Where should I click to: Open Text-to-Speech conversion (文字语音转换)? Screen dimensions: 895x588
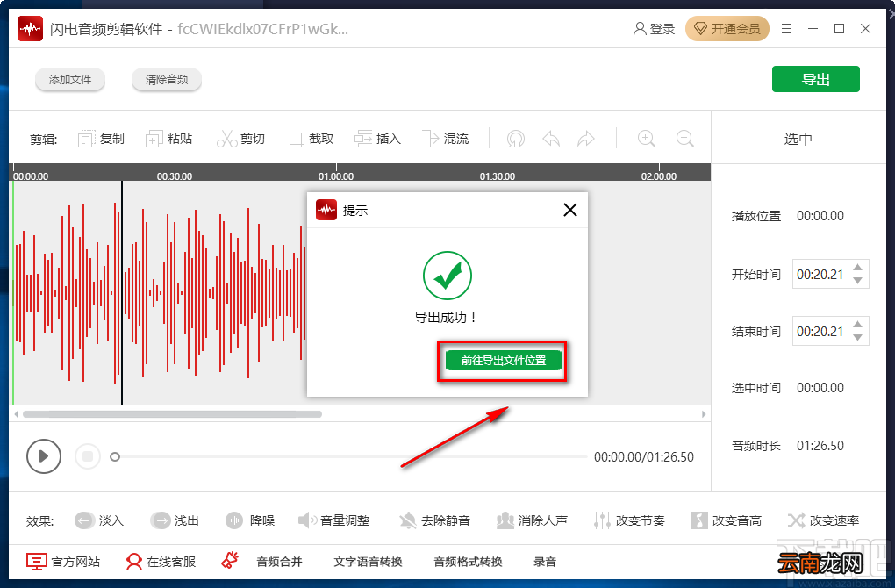pos(369,562)
